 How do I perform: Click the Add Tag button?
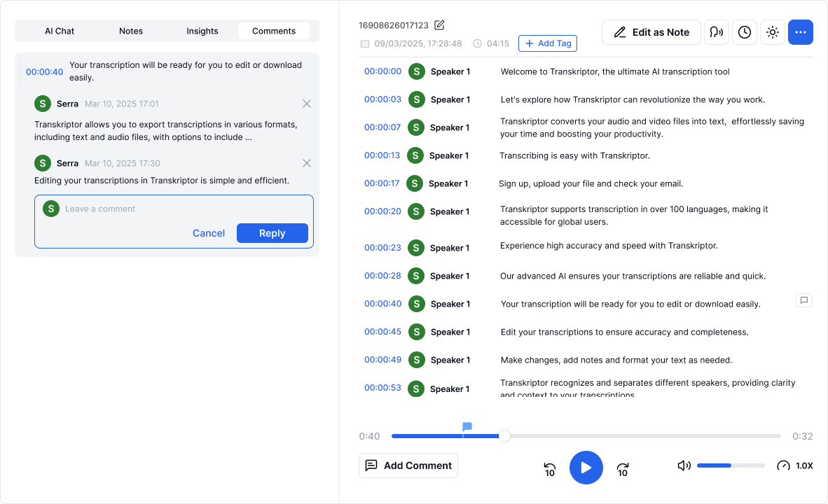coord(548,43)
